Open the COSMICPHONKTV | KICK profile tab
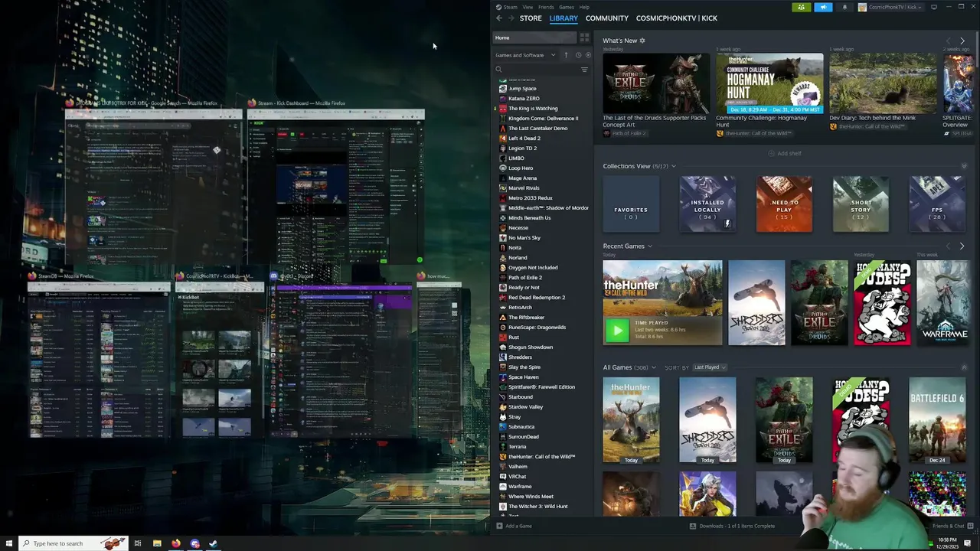The width and height of the screenshot is (980, 551). coord(677,18)
